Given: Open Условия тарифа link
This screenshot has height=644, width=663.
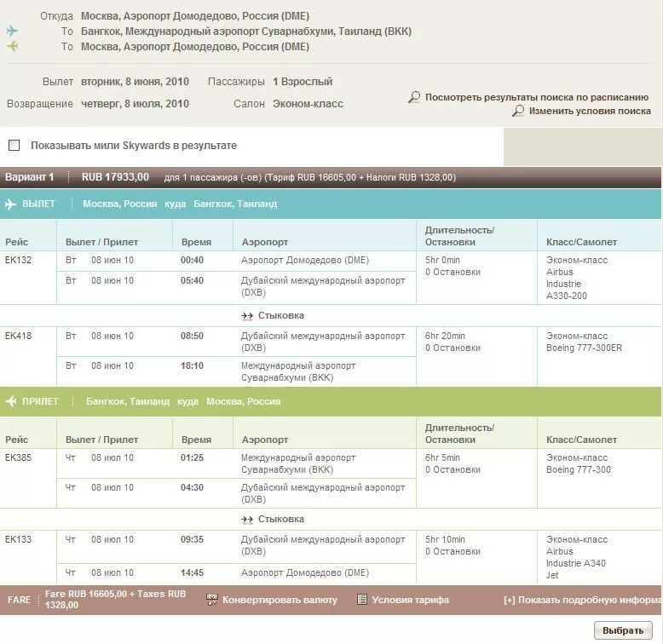Looking at the screenshot, I should tap(410, 600).
